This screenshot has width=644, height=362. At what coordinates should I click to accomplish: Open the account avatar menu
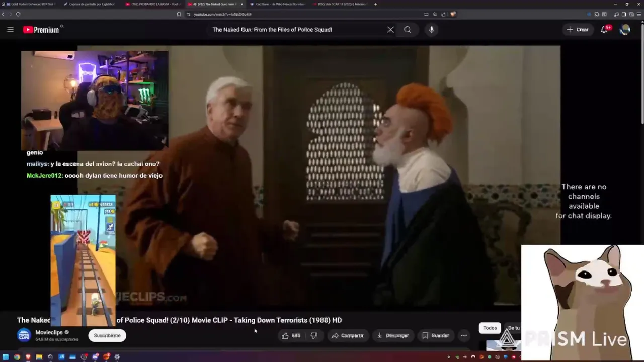pyautogui.click(x=625, y=30)
